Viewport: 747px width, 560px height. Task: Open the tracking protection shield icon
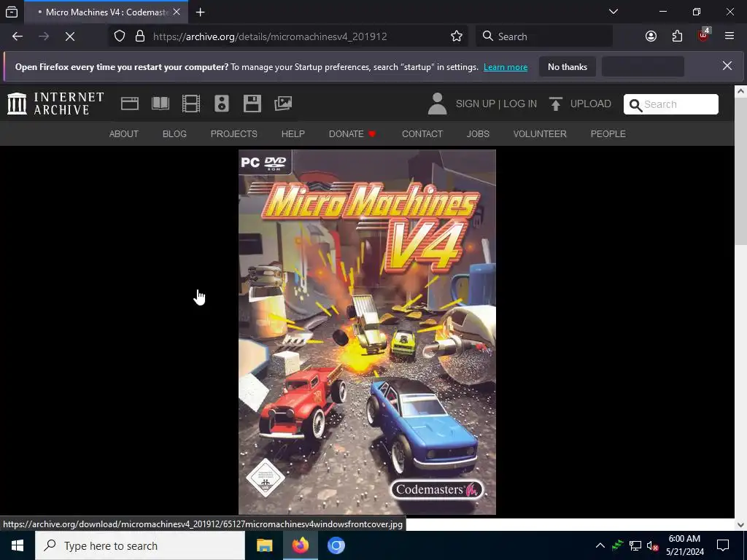point(120,36)
